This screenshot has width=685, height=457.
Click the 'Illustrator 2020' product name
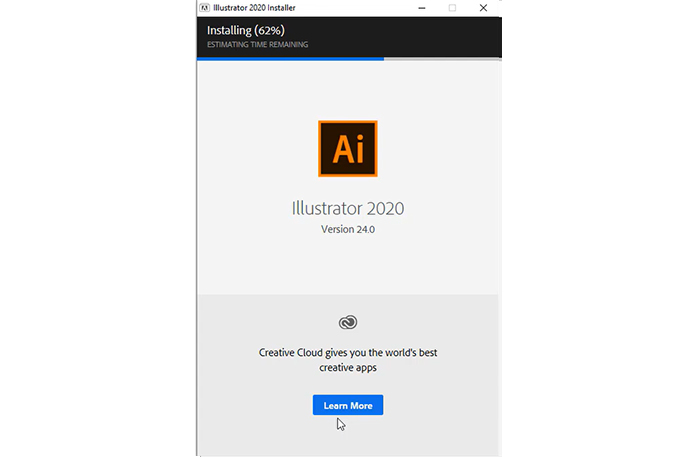348,208
